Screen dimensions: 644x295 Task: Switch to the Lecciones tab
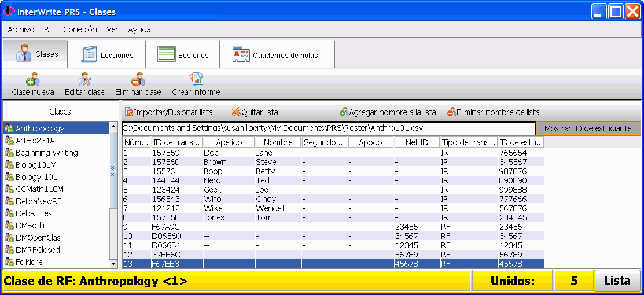[x=106, y=54]
